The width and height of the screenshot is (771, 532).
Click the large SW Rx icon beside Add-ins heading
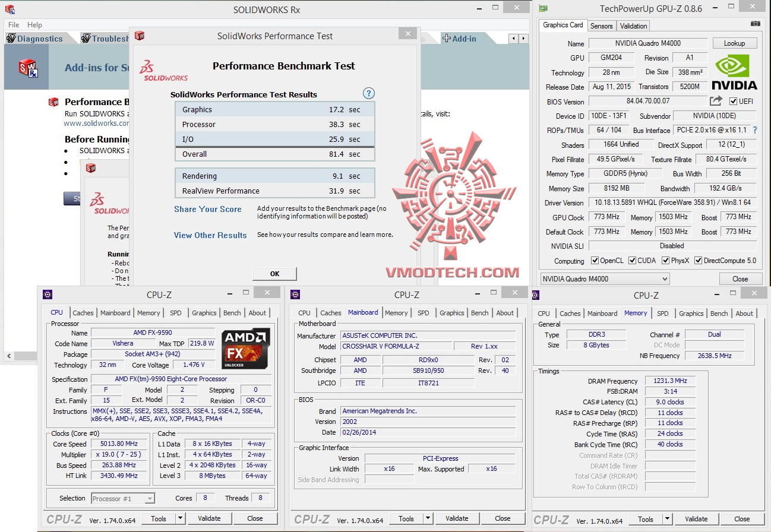(28, 68)
